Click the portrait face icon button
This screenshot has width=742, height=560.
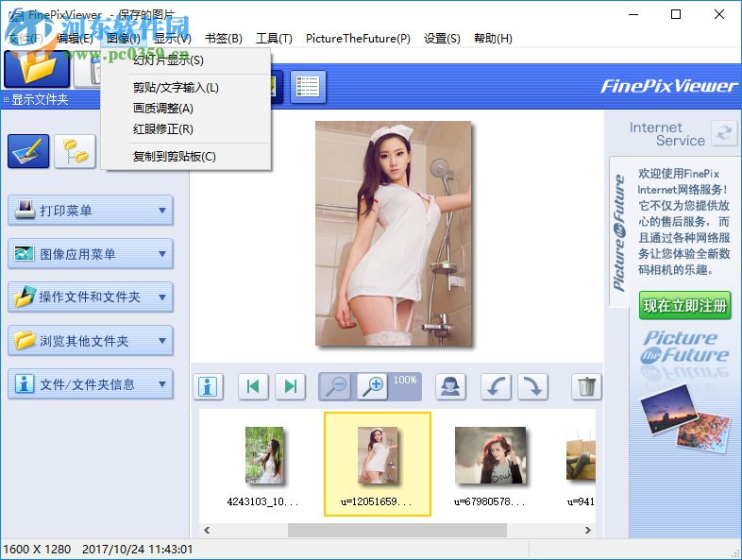450,387
